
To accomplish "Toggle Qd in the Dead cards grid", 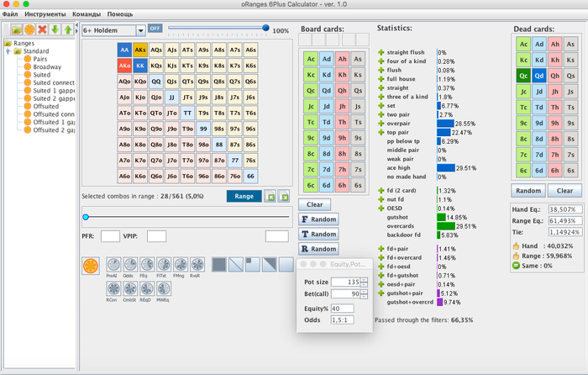I will pos(539,76).
